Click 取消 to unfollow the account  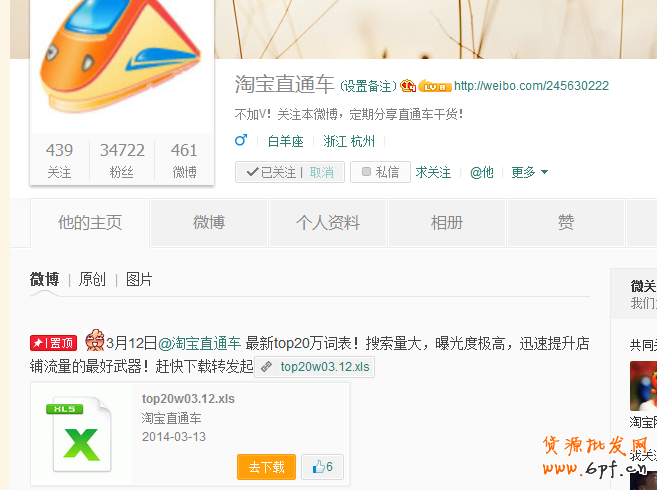pyautogui.click(x=322, y=172)
